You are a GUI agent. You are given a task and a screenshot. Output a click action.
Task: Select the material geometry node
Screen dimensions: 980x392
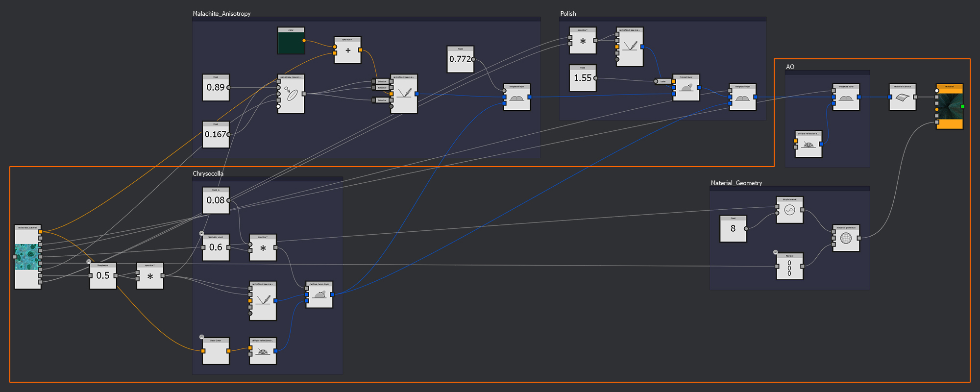click(846, 238)
